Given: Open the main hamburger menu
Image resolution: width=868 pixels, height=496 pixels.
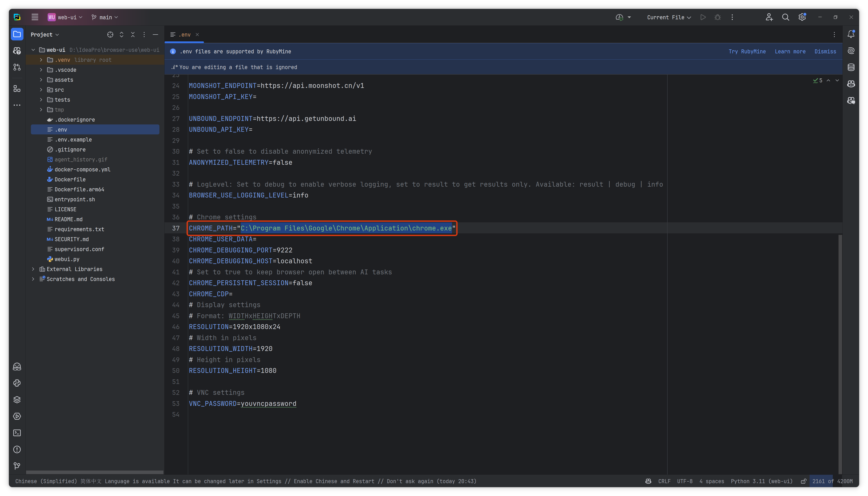Looking at the screenshot, I should click(35, 17).
